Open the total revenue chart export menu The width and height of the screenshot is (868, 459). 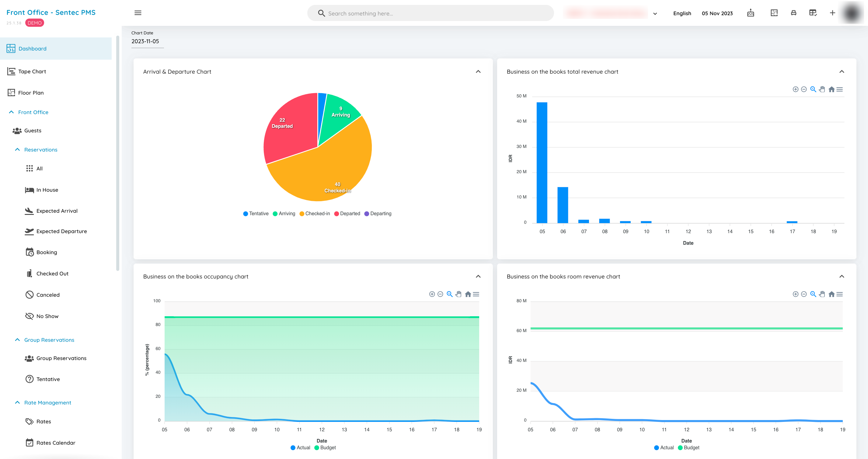click(x=840, y=89)
